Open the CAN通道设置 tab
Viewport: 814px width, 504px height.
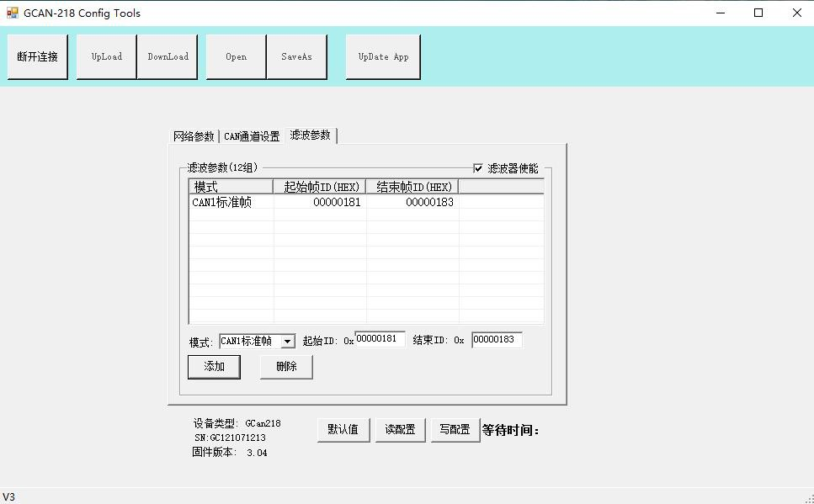(252, 136)
